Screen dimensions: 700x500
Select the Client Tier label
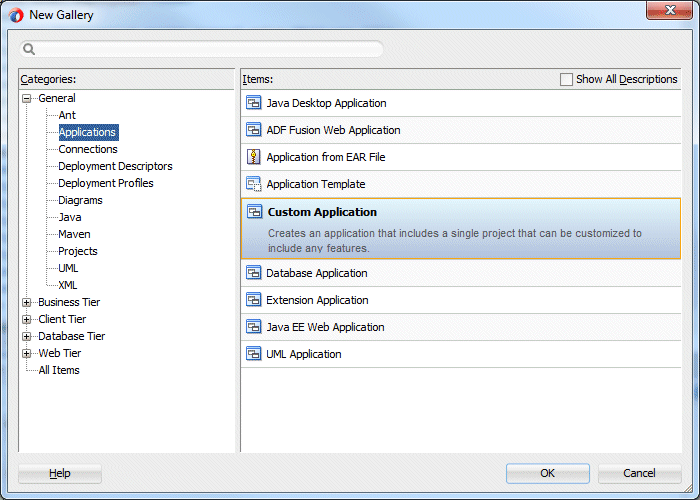point(62,319)
